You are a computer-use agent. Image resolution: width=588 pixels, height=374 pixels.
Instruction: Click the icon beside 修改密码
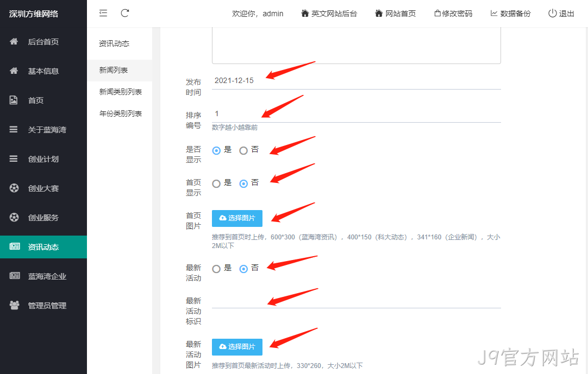[437, 14]
